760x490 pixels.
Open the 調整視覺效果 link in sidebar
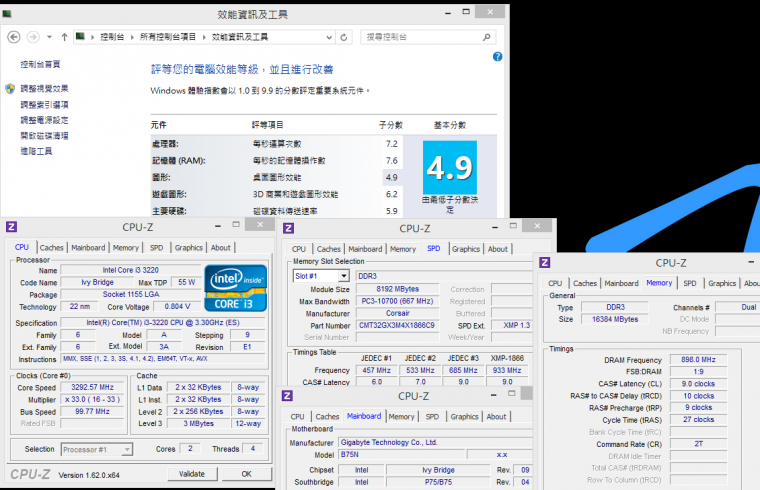click(x=45, y=88)
